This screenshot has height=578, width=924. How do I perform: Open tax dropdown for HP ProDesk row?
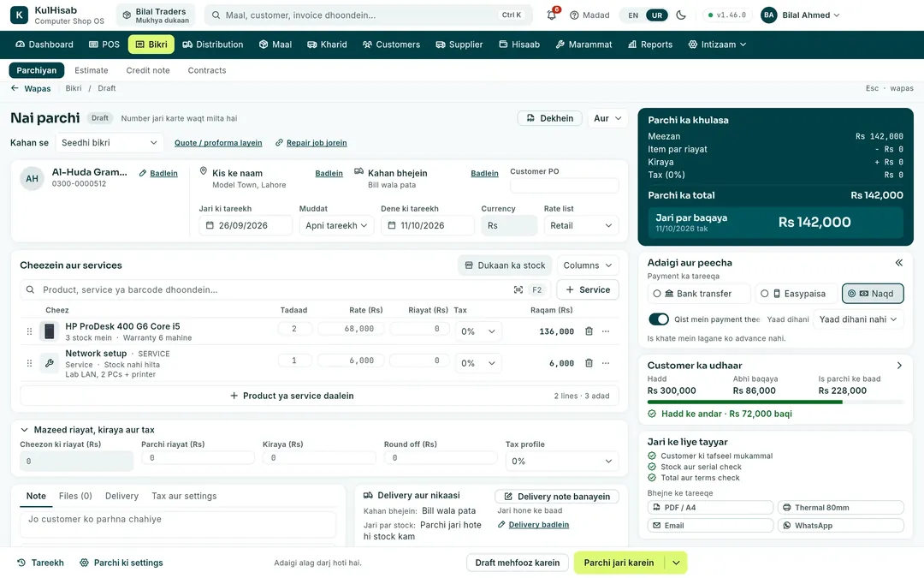[x=478, y=331]
